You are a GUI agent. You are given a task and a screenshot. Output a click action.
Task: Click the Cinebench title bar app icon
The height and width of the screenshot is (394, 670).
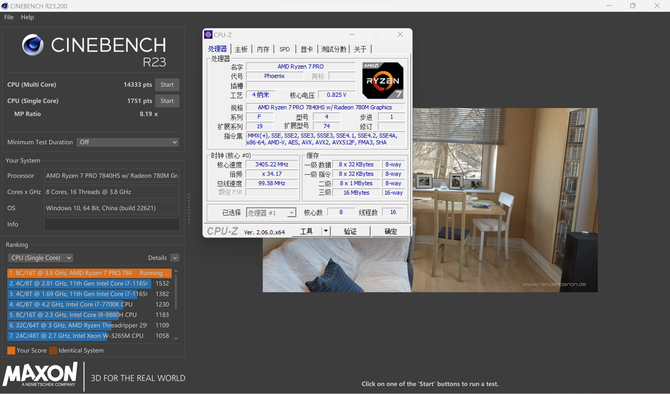(x=4, y=6)
